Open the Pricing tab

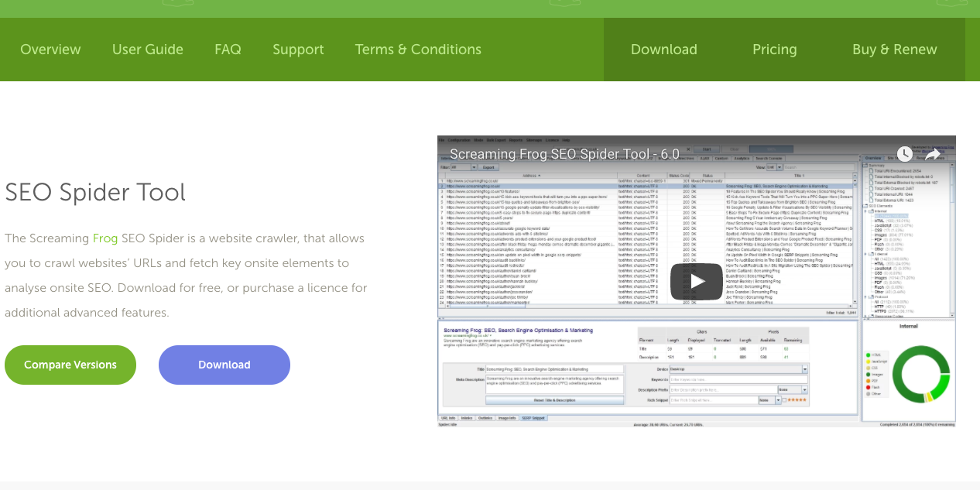pyautogui.click(x=775, y=50)
